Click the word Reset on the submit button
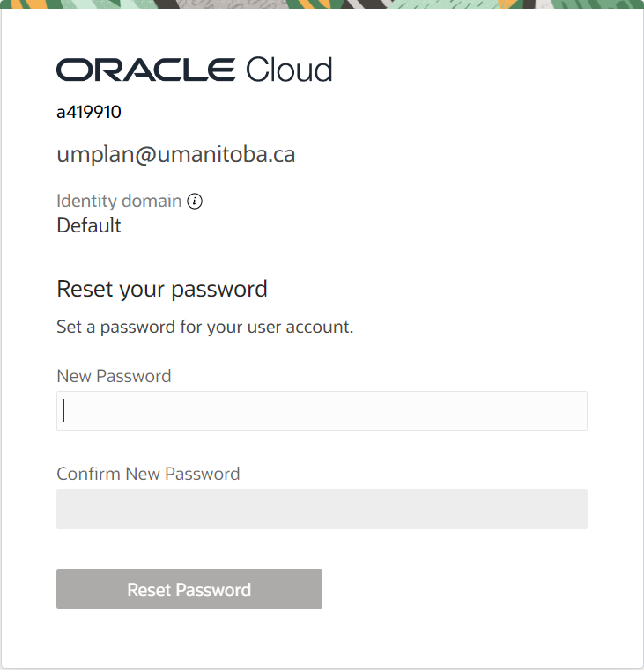This screenshot has width=644, height=670. (149, 590)
